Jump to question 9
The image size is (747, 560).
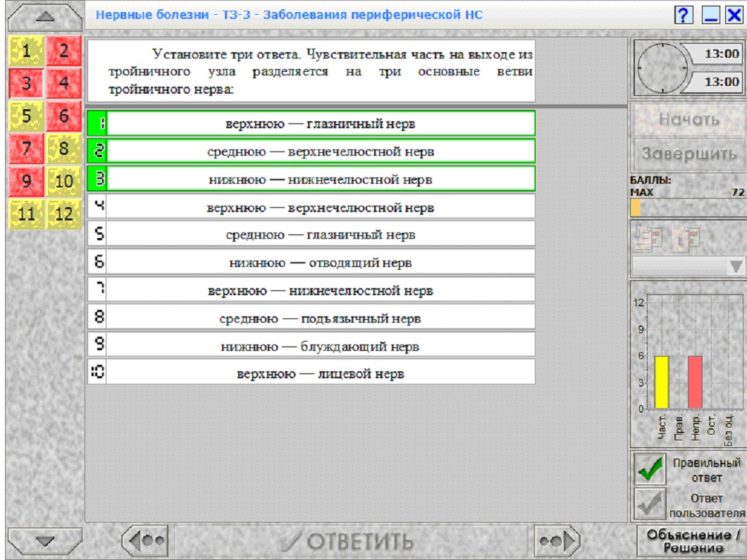coord(26,181)
